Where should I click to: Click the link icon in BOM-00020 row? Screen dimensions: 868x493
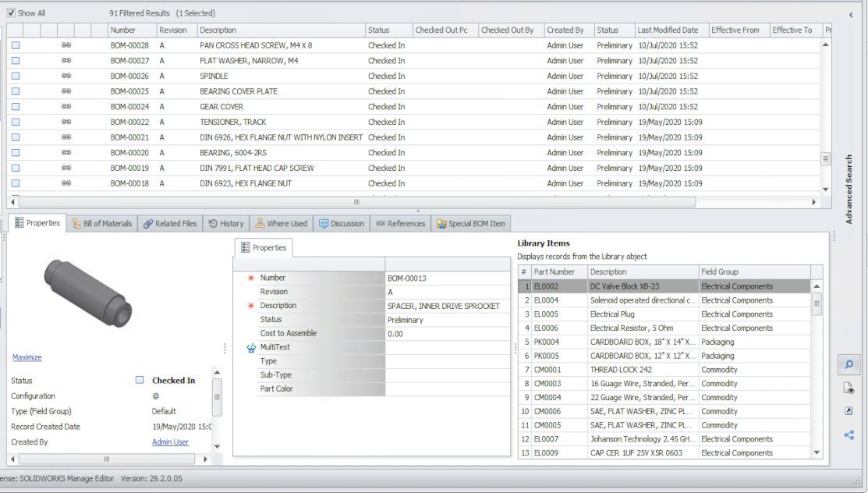point(66,152)
